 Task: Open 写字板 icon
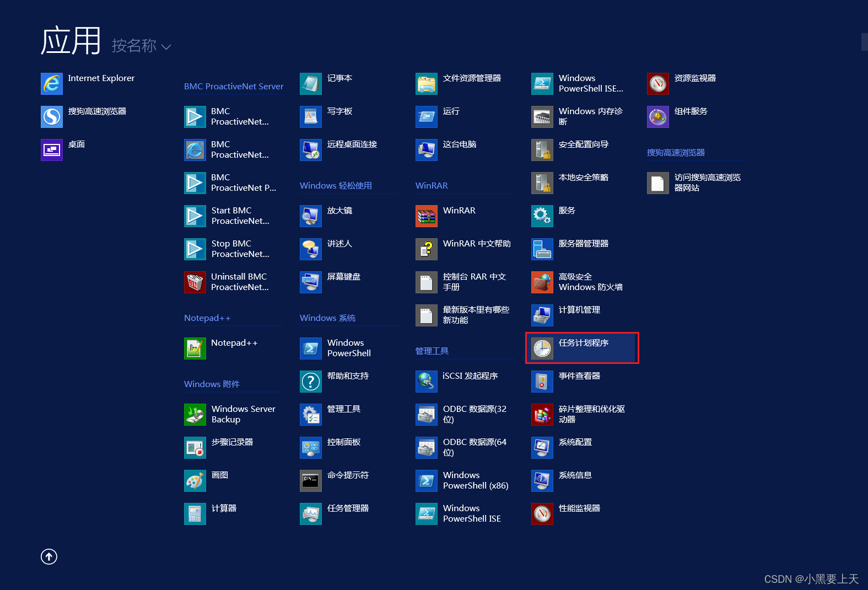click(x=311, y=117)
